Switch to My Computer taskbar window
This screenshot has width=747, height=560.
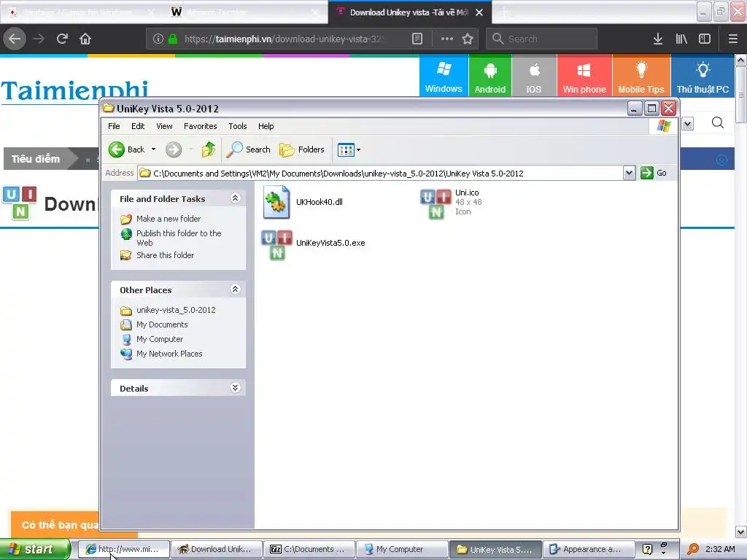tap(401, 549)
